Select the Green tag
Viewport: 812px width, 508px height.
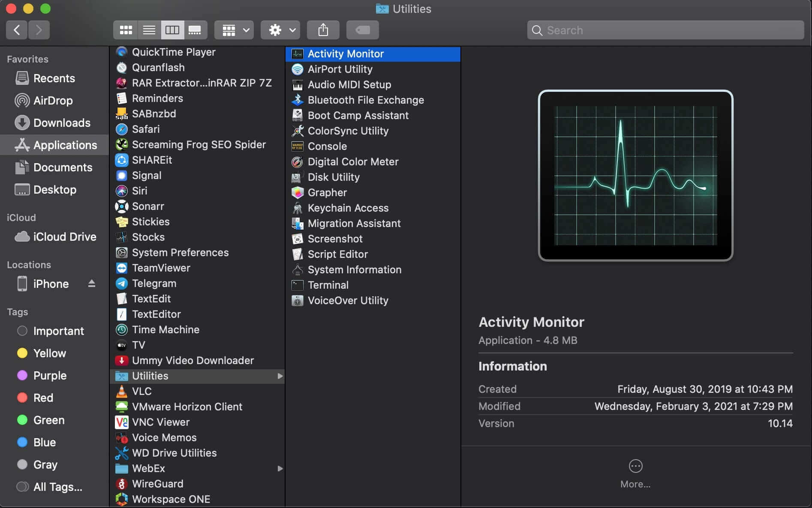point(54,420)
